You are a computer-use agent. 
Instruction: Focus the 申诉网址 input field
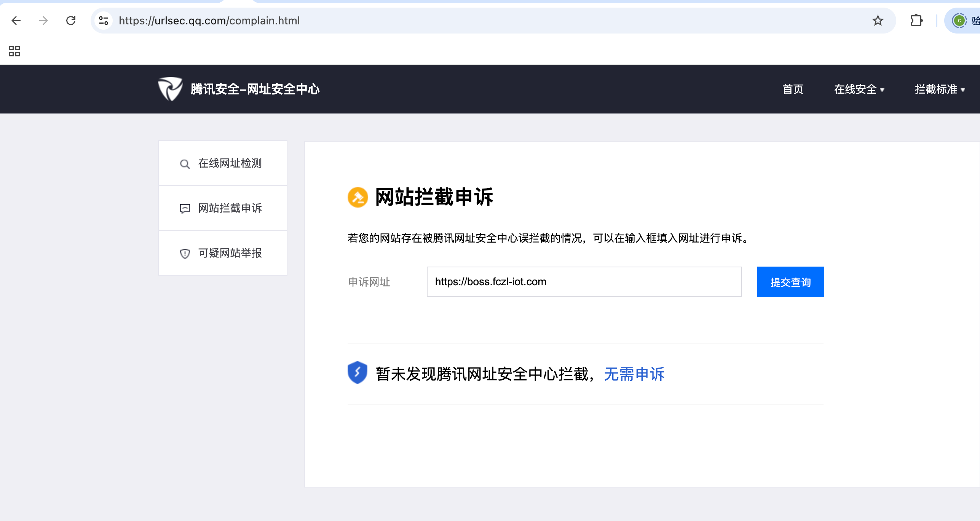coord(584,282)
